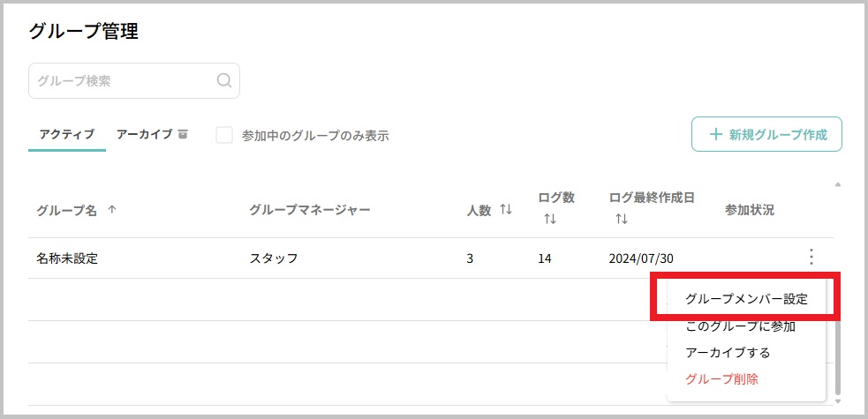Sort by グループ名 arrow icon
This screenshot has height=419, width=868.
112,210
